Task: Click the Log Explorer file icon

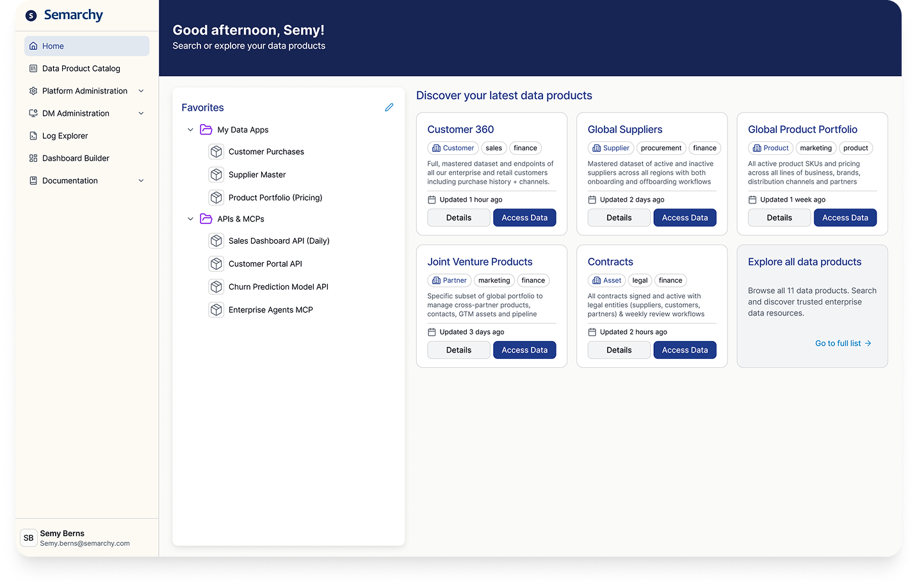Action: [x=33, y=136]
